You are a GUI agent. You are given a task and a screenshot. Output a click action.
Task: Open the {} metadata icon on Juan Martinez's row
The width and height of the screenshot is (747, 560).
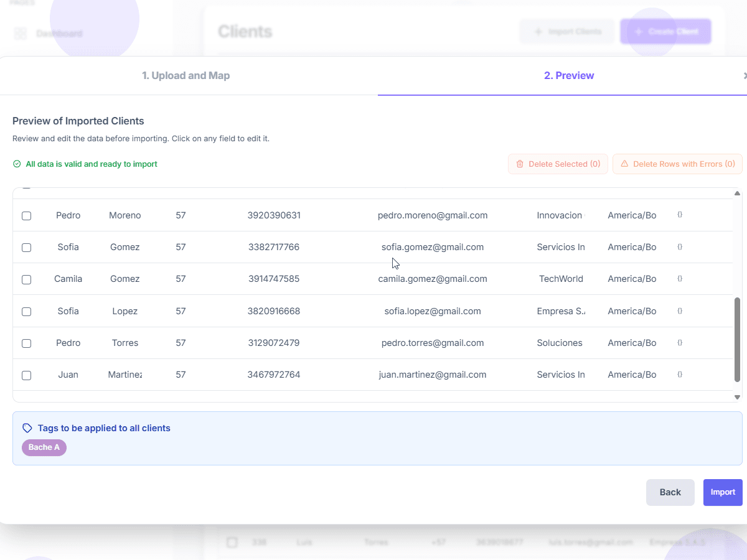click(x=680, y=375)
